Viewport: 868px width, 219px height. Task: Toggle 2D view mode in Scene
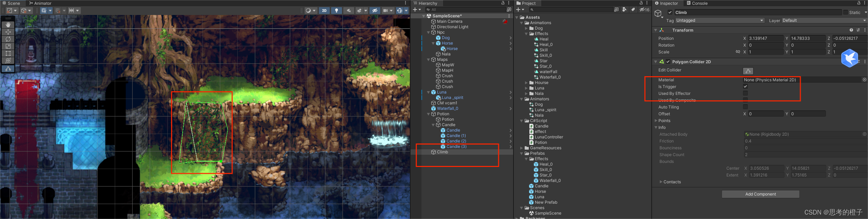324,11
